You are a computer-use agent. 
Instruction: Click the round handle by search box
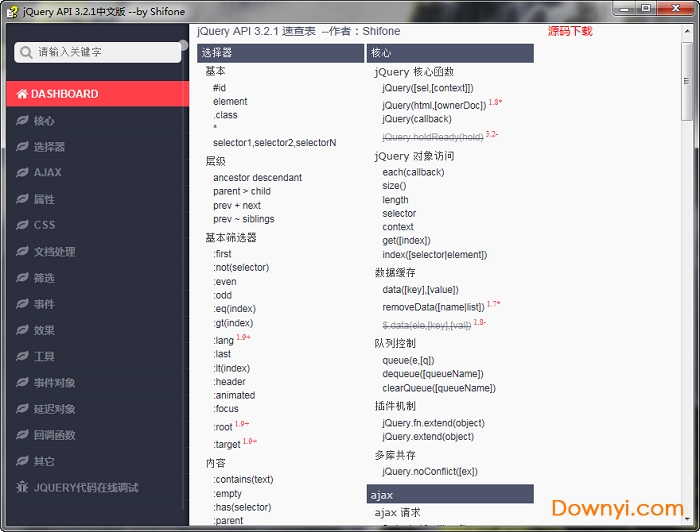[x=183, y=44]
